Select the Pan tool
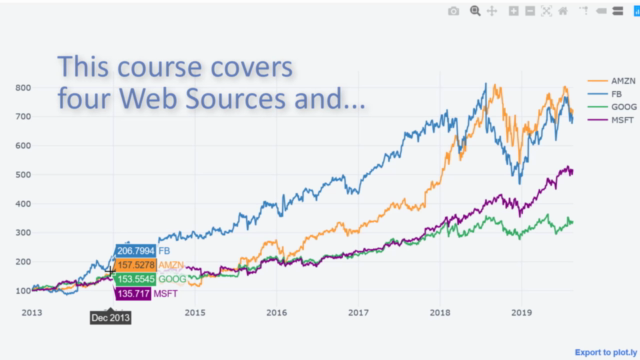The width and height of the screenshot is (640, 360). click(x=492, y=11)
